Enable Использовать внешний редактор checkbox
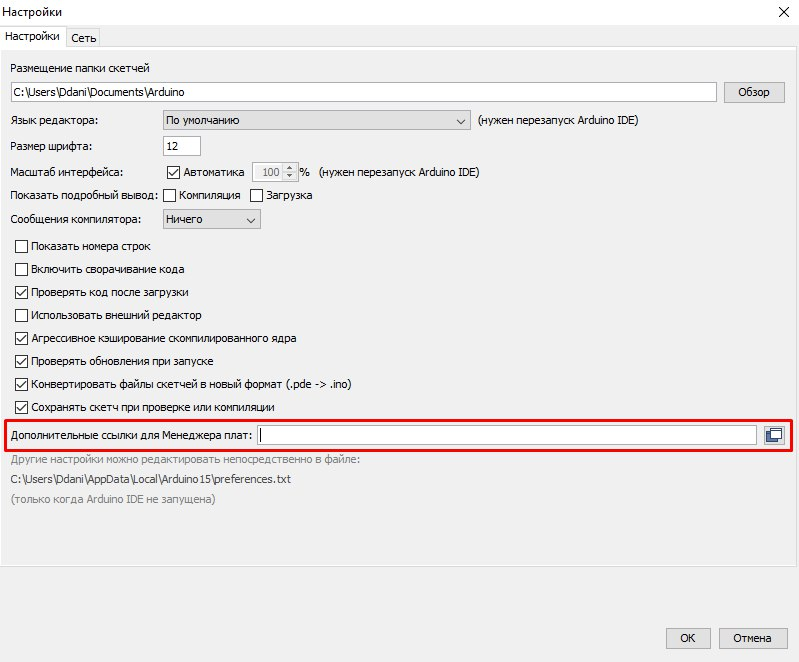Screen dimensions: 799x662 point(22,315)
